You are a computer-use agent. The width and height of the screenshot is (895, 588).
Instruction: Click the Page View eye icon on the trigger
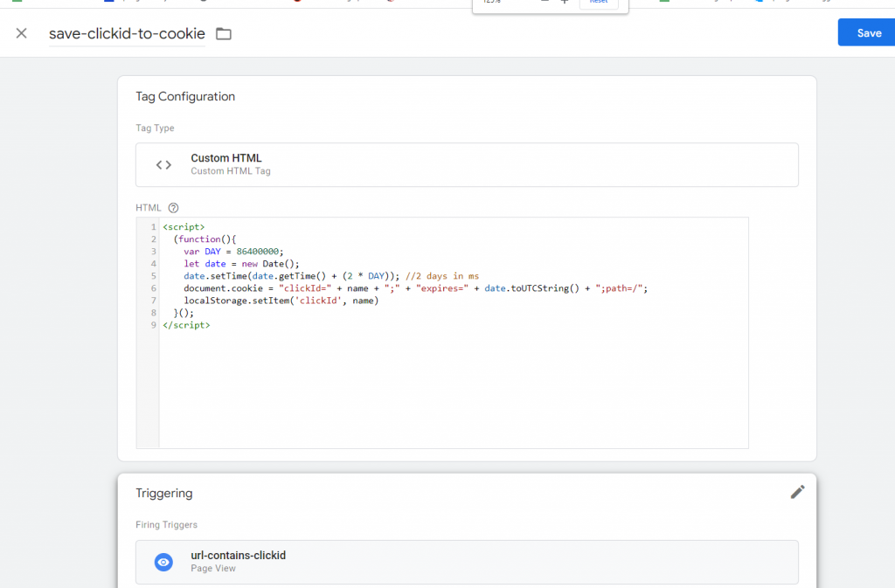click(163, 562)
